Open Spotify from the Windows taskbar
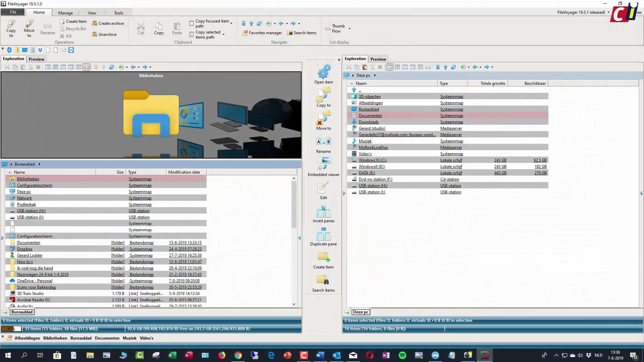 click(402, 355)
